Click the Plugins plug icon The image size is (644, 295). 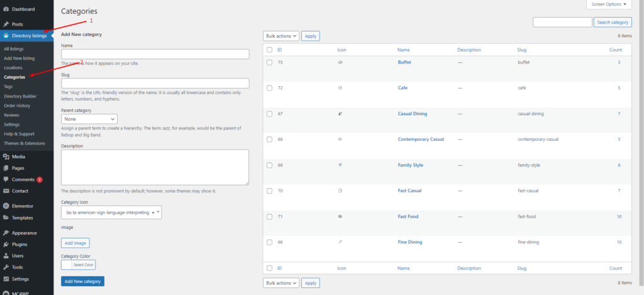6,244
